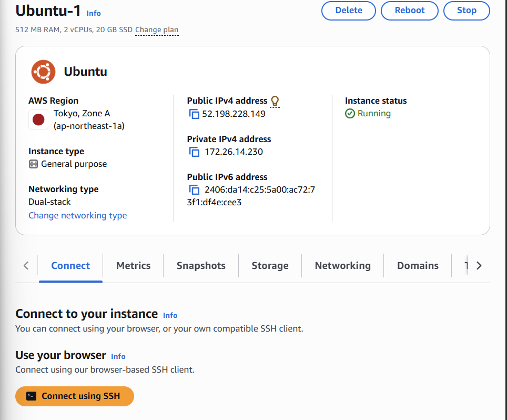Open Info link beside Use your browser
The width and height of the screenshot is (507, 420).
click(x=118, y=356)
